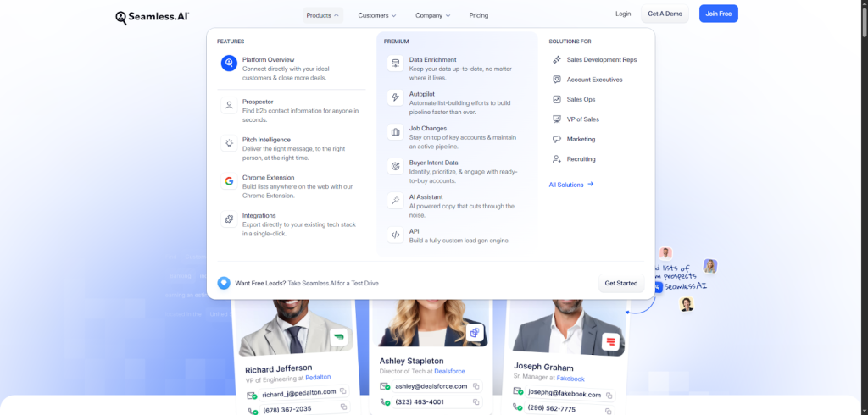868x415 pixels.
Task: Open the All Solutions link
Action: click(x=571, y=184)
